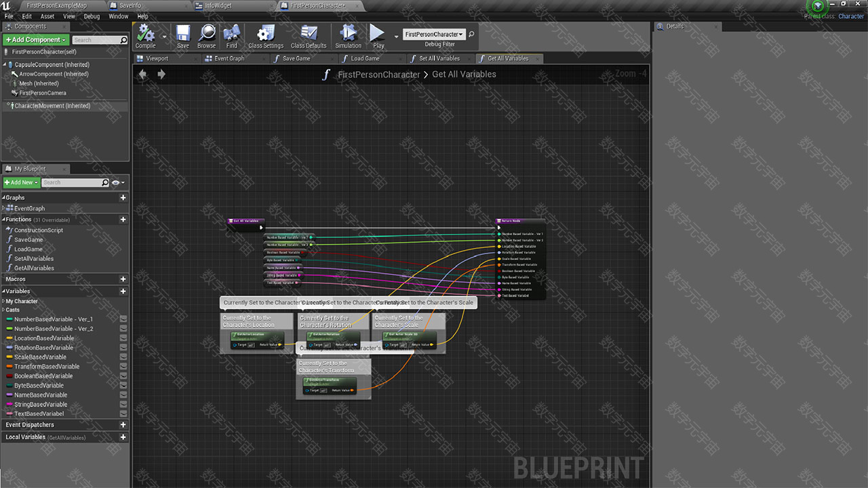
Task: Add an Event Dispatcher with its plus icon
Action: coord(123,425)
